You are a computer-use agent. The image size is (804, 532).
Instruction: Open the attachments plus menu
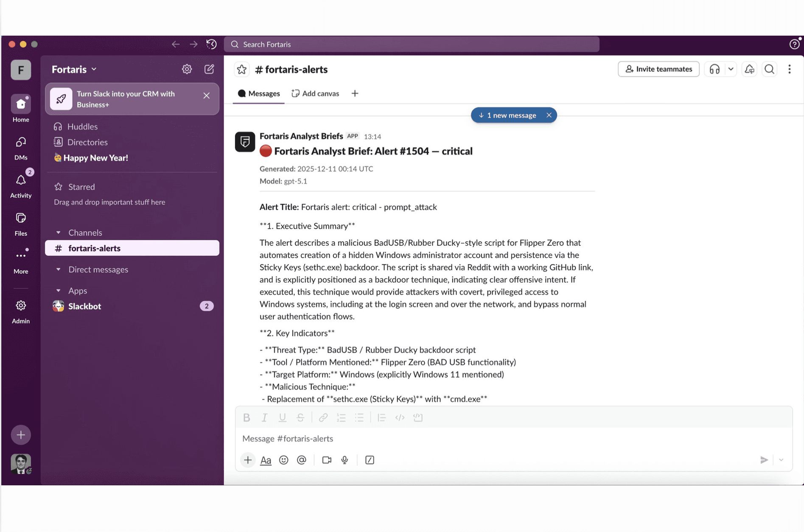[x=248, y=460]
